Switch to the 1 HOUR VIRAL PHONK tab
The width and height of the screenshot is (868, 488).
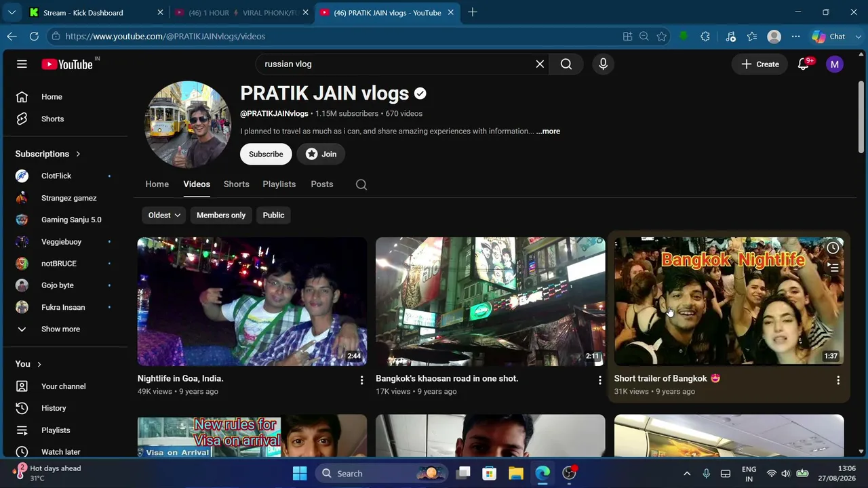241,12
